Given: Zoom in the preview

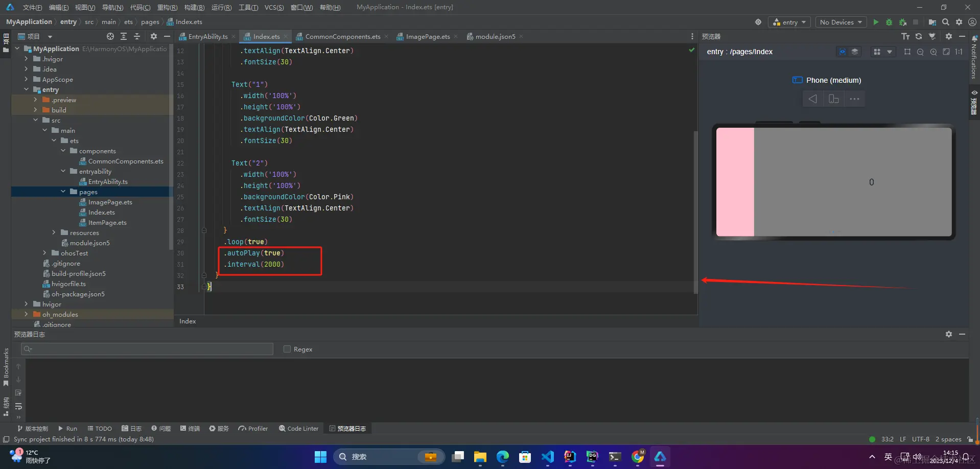Looking at the screenshot, I should (x=934, y=52).
